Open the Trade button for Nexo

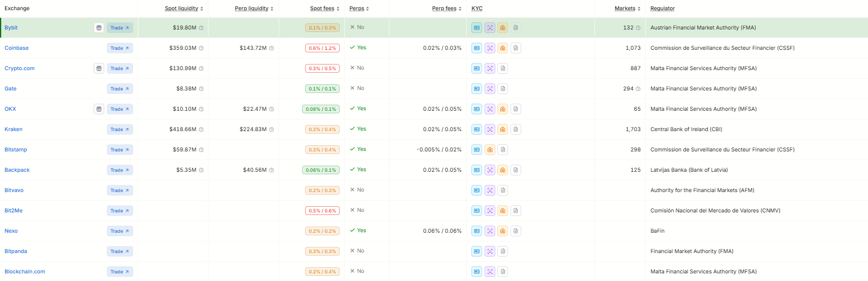120,231
